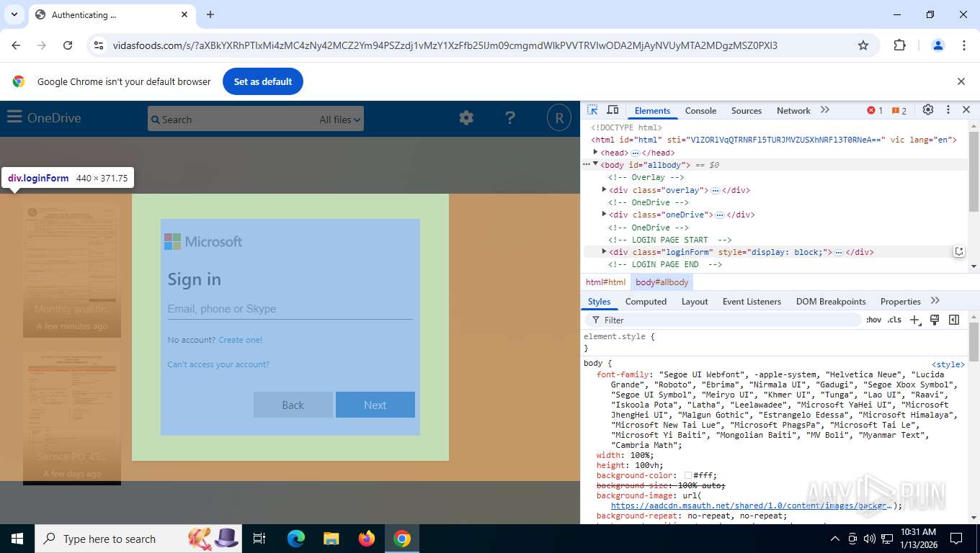Open the Layout tab

coord(695,302)
